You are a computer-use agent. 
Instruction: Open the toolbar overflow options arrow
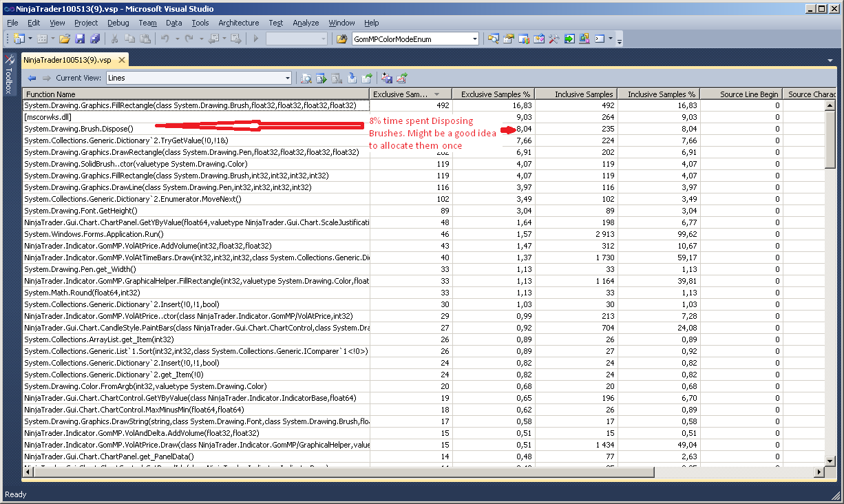(x=620, y=41)
